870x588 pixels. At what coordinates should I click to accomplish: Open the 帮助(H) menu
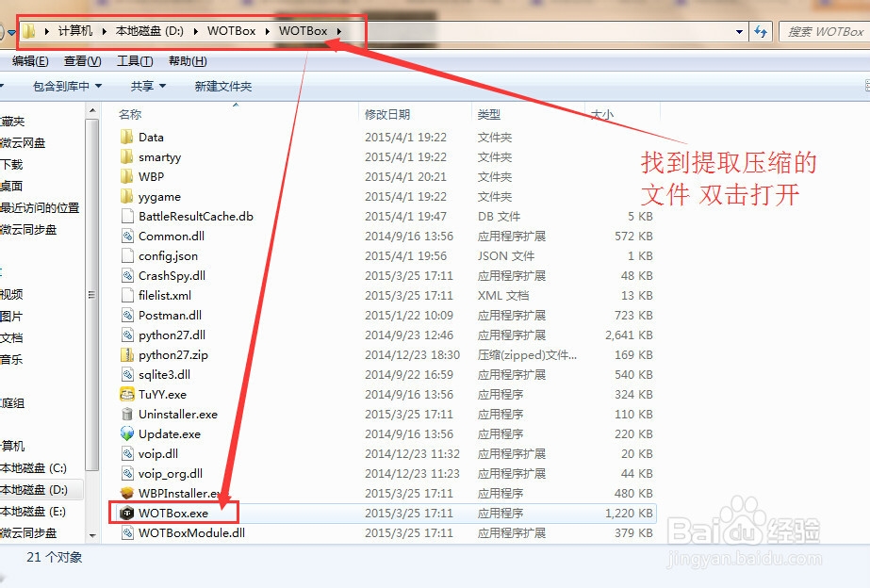point(188,61)
